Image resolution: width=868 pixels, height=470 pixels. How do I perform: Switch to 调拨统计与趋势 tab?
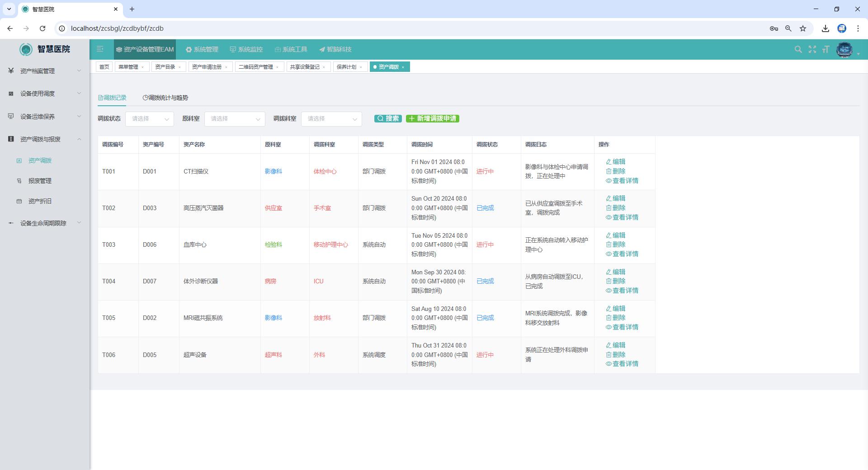[165, 98]
